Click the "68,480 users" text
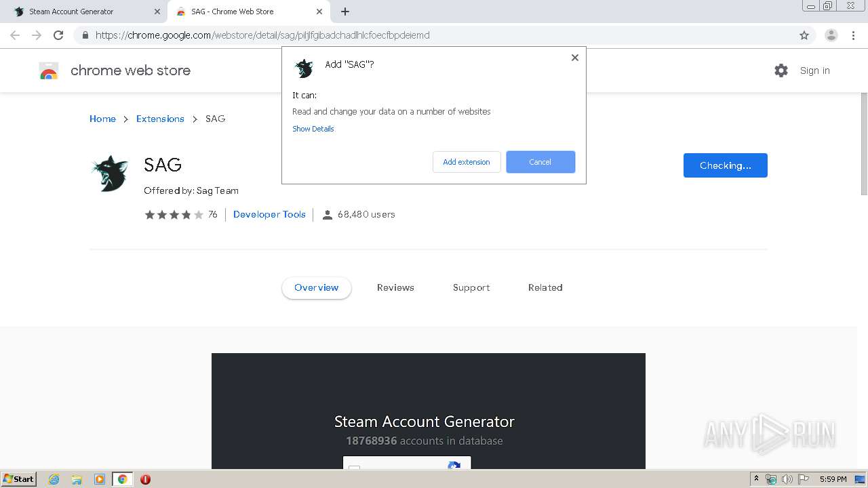The width and height of the screenshot is (868, 488). 366,215
